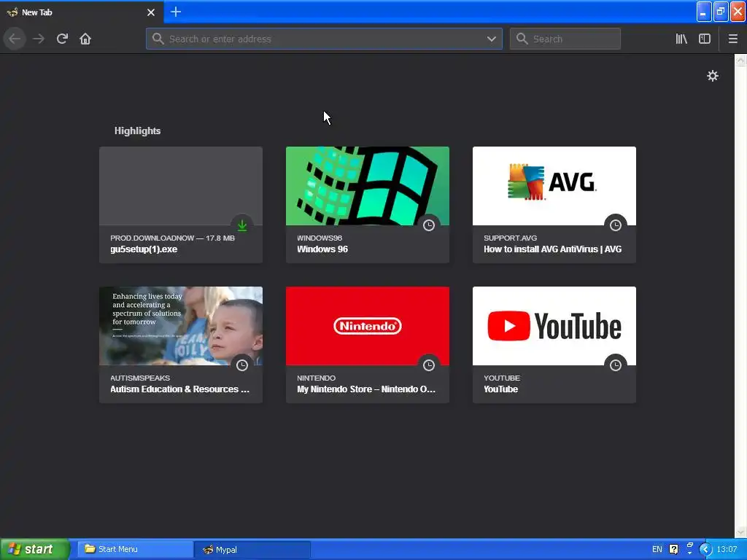This screenshot has height=560, width=747.
Task: Click the magnifier icon in the address bar
Action: [158, 39]
